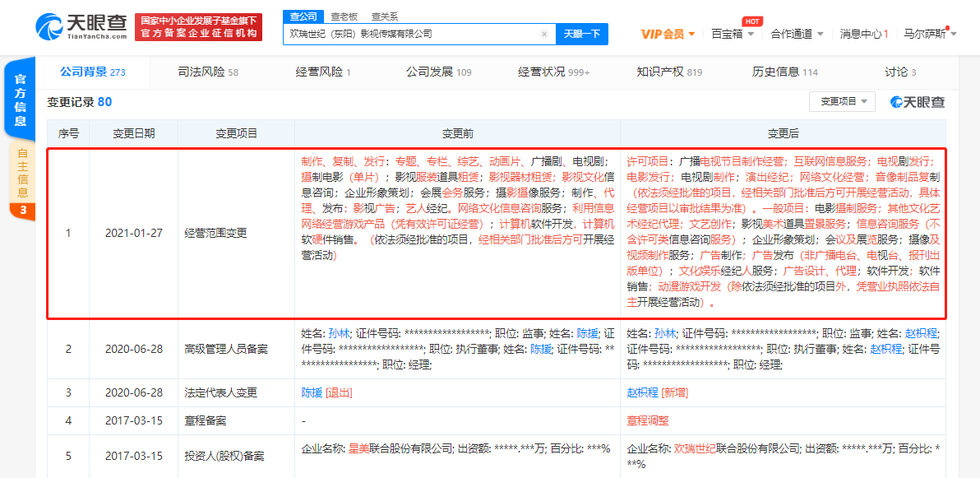Viewport: 980px width, 478px height.
Task: Click the 章程备案 cell
Action: tap(236, 421)
